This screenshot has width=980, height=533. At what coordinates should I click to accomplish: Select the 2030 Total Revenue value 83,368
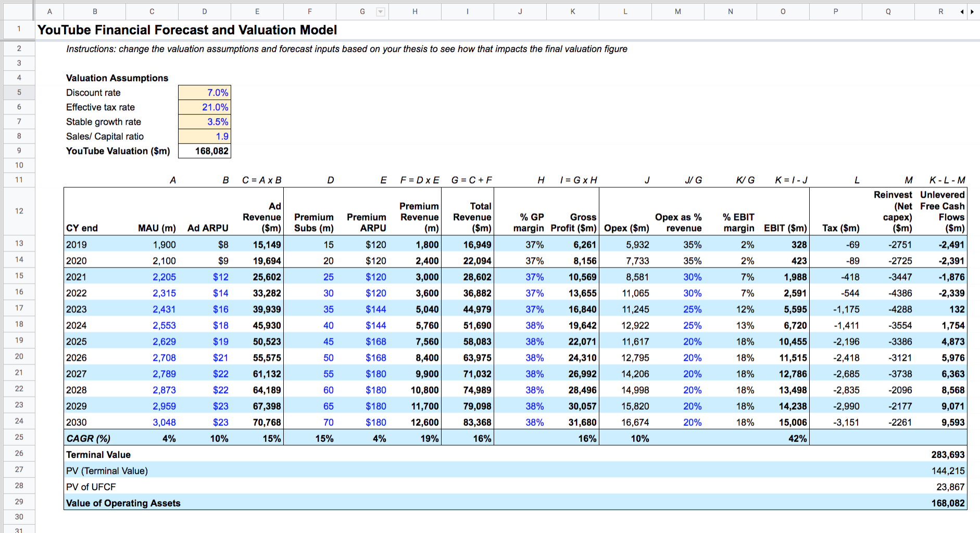[x=468, y=422]
